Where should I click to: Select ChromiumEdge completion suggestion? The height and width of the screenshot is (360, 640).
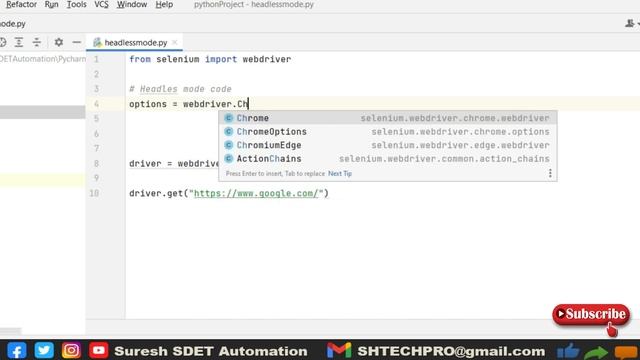tap(388, 145)
